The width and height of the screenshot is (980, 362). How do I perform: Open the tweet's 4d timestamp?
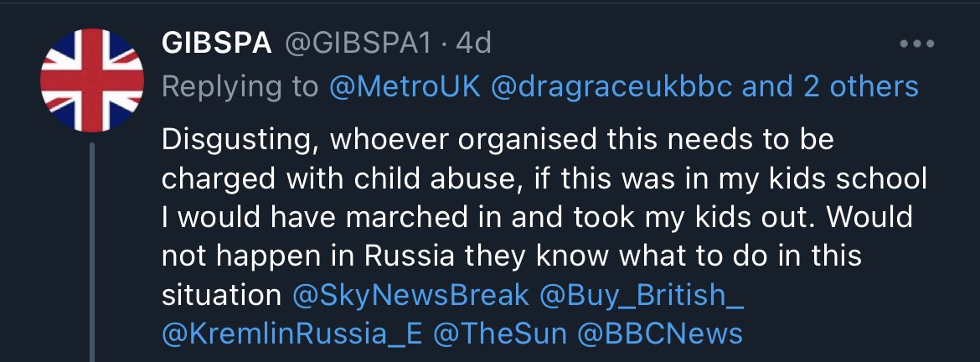473,44
